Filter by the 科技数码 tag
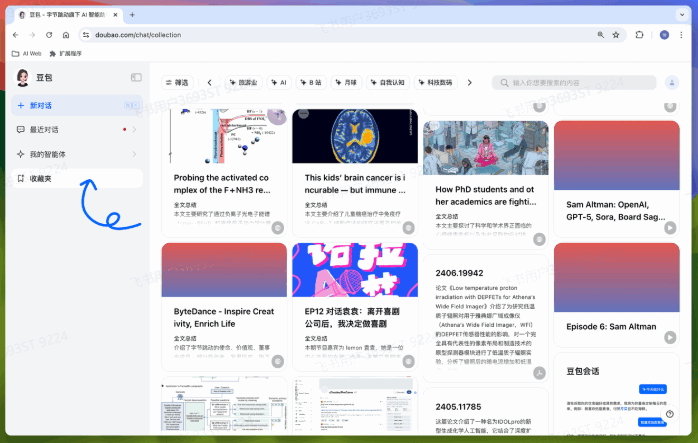 (435, 82)
